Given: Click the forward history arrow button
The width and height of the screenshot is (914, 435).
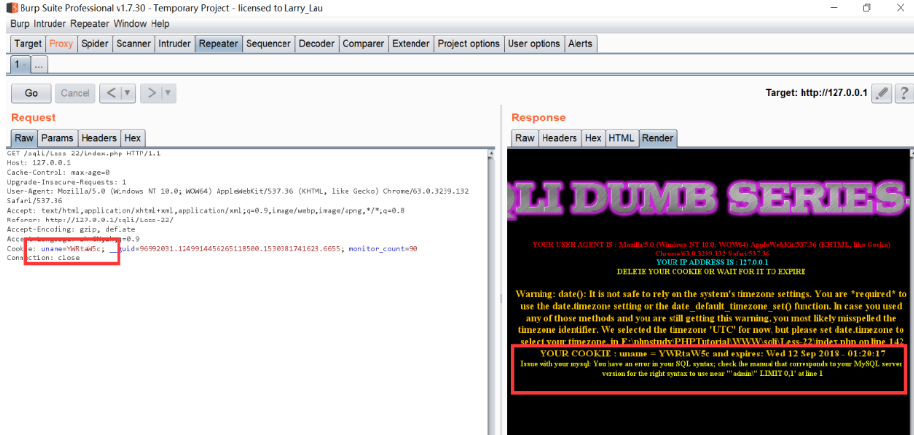Looking at the screenshot, I should 150,93.
